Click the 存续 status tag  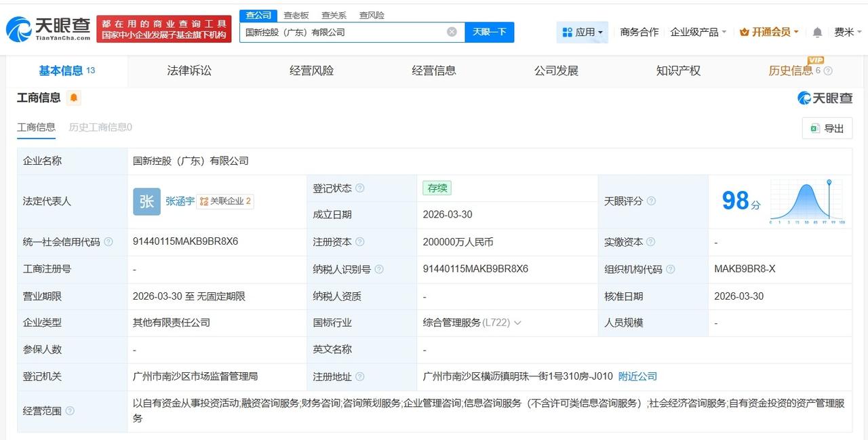pos(437,188)
